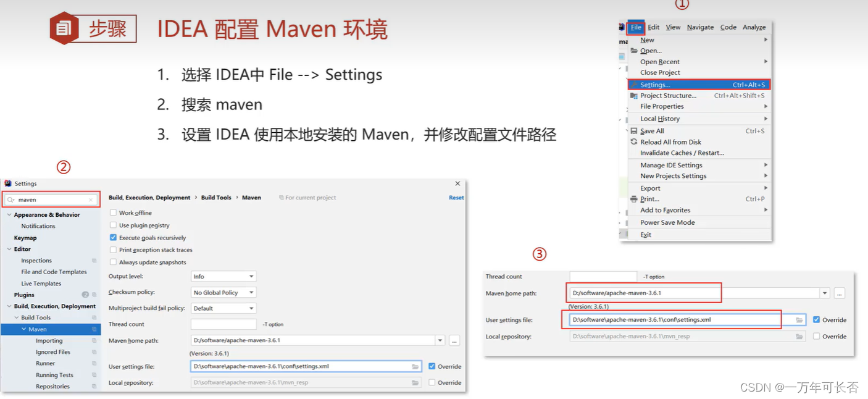Click the printer icon beside Print...
The width and height of the screenshot is (868, 399).
[634, 199]
